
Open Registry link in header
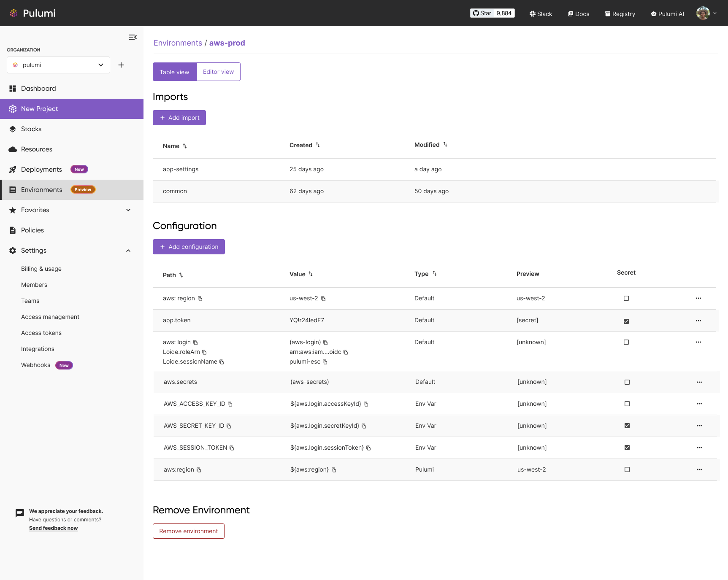[620, 14]
